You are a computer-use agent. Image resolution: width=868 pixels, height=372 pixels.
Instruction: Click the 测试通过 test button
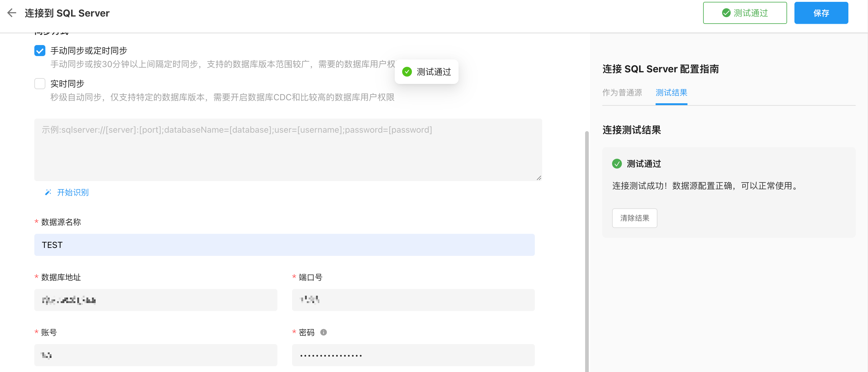pos(744,13)
